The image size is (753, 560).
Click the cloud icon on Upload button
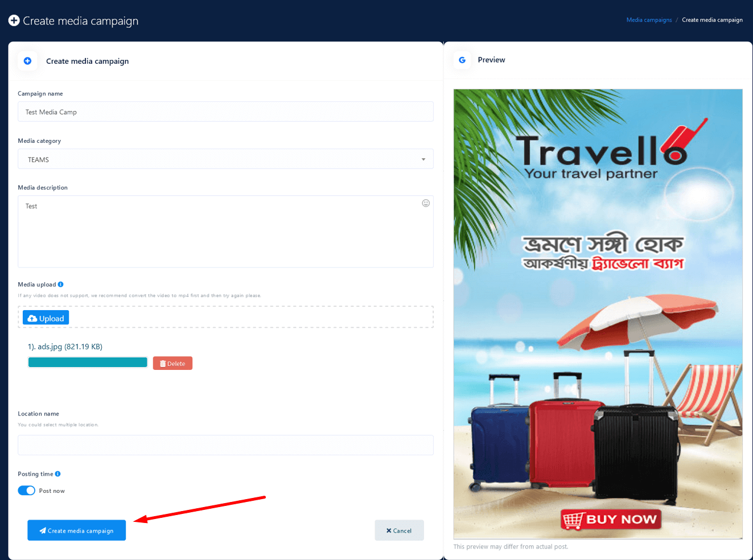tap(32, 319)
